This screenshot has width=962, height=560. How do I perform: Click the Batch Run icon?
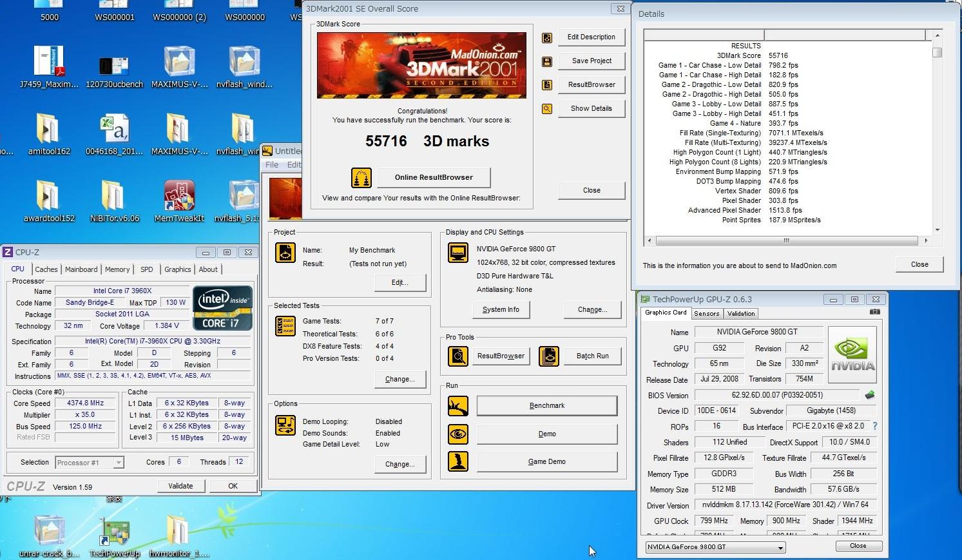tap(549, 356)
